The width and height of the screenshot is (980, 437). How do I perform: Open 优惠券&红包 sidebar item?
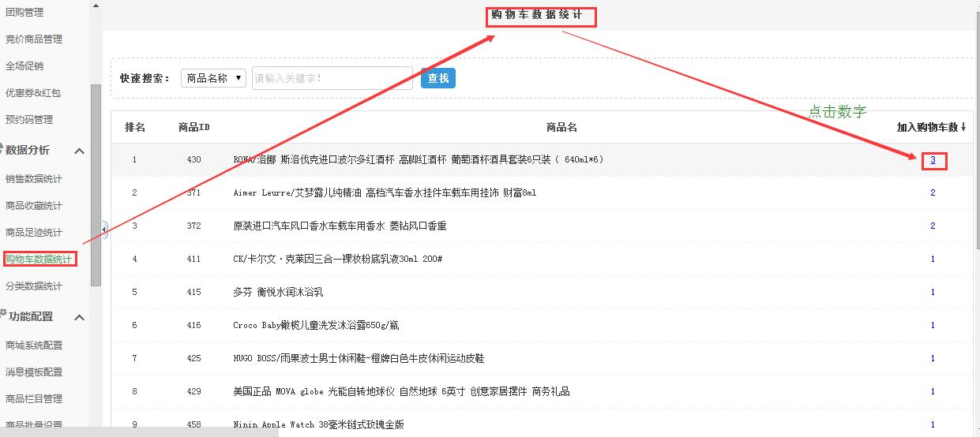click(33, 93)
